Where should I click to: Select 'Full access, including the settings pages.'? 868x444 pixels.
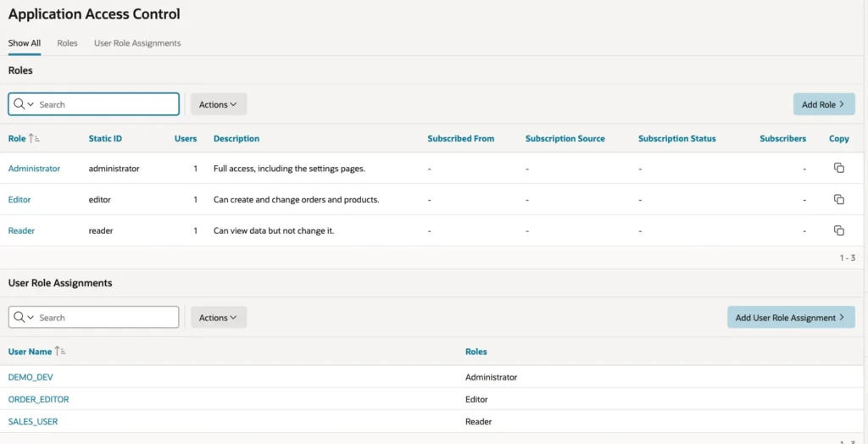[290, 169]
